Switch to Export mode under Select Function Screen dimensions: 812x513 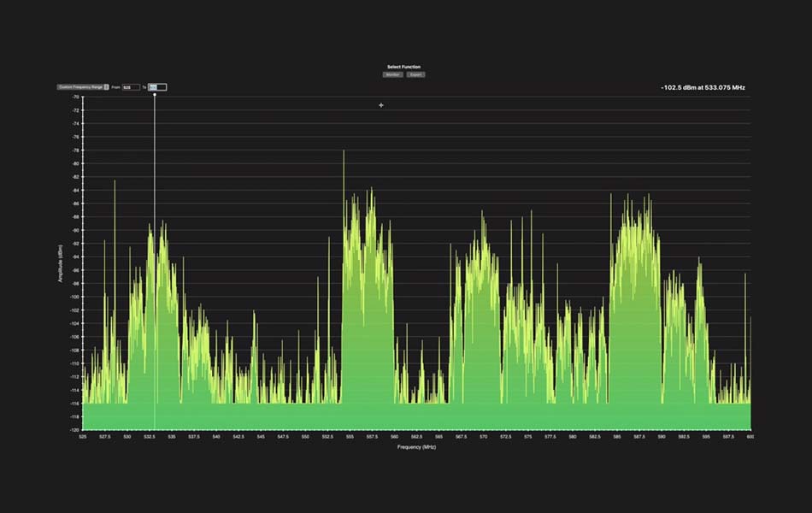(415, 74)
